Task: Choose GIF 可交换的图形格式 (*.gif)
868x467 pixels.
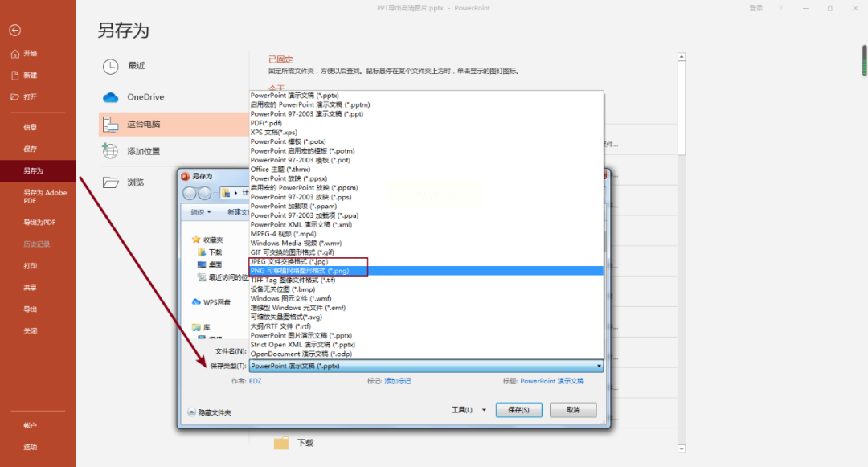Action: pos(426,252)
